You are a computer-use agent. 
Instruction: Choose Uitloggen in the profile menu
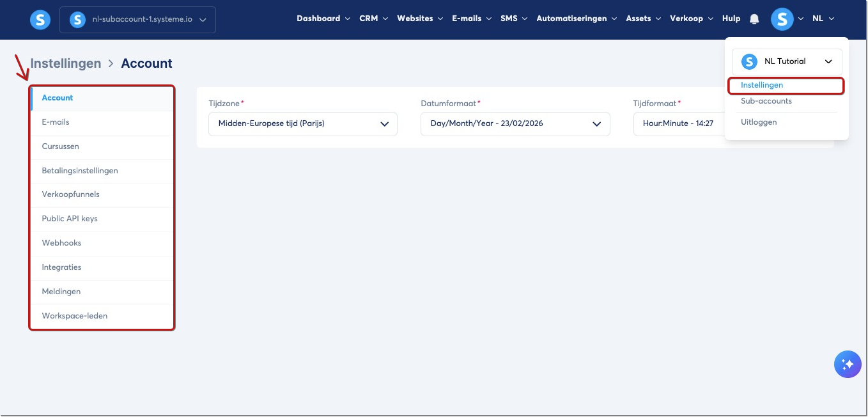pyautogui.click(x=759, y=122)
